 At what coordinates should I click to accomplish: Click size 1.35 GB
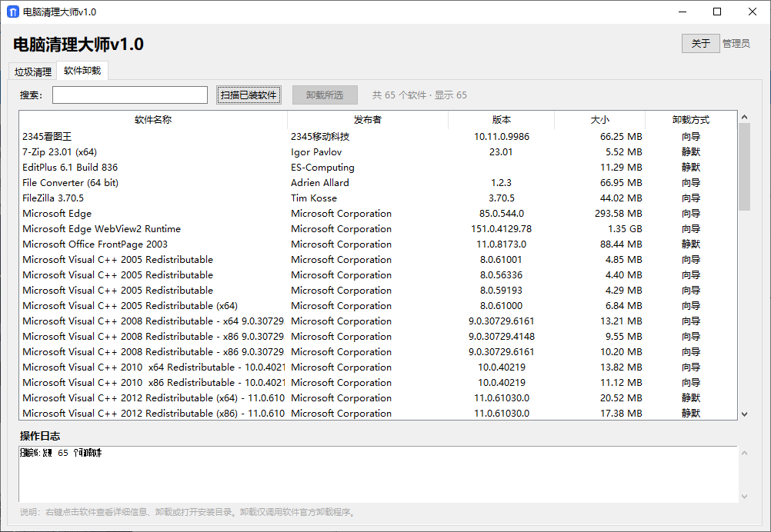coord(625,229)
